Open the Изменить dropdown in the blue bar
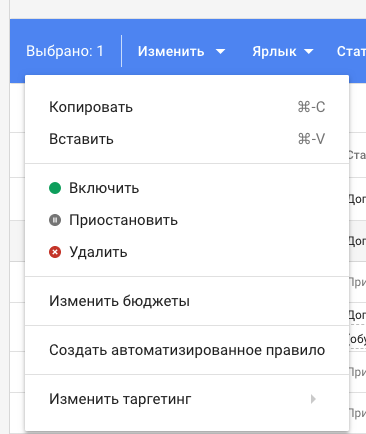The height and width of the screenshot is (434, 366). 181,51
